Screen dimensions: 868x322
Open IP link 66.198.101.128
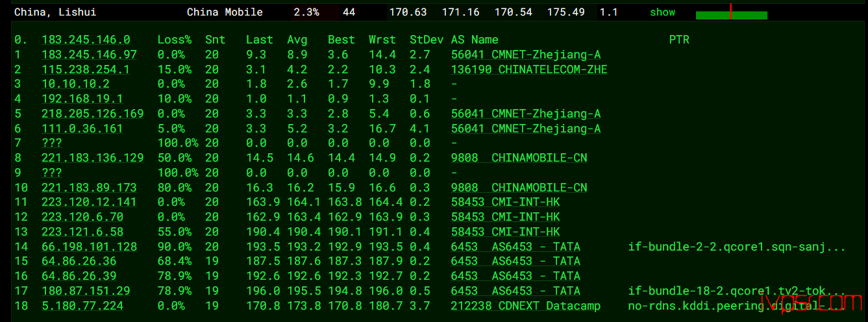click(x=90, y=247)
